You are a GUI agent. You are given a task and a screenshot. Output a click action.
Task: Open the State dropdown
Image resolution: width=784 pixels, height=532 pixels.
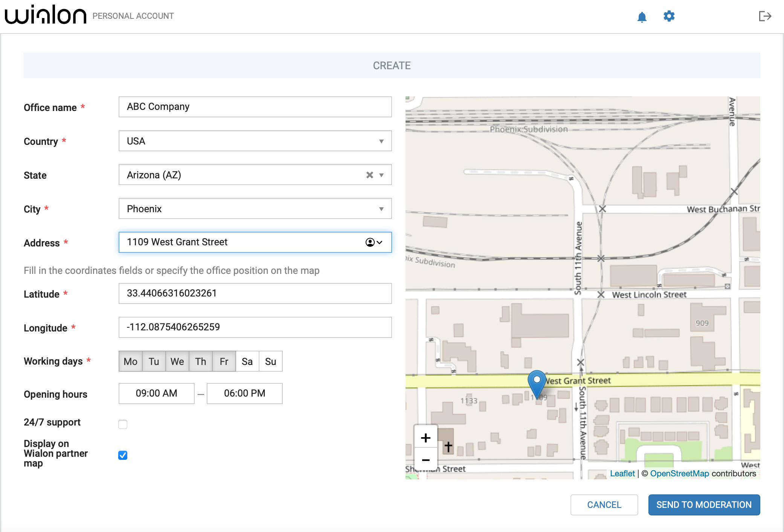pyautogui.click(x=381, y=175)
